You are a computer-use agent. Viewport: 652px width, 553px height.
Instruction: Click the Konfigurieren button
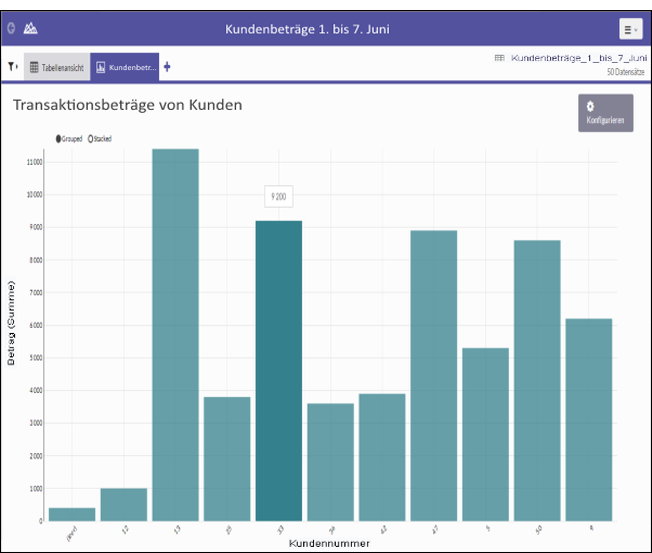tap(605, 113)
